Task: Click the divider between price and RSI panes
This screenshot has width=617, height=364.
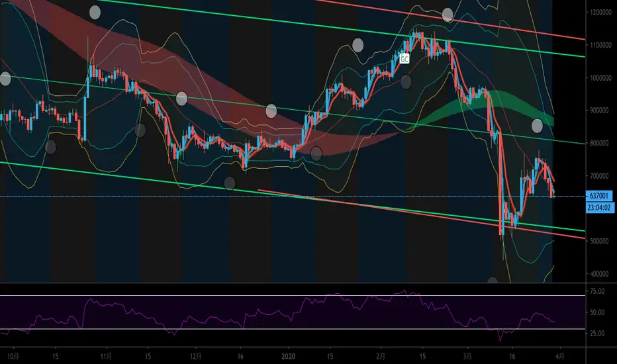Action: pyautogui.click(x=293, y=283)
